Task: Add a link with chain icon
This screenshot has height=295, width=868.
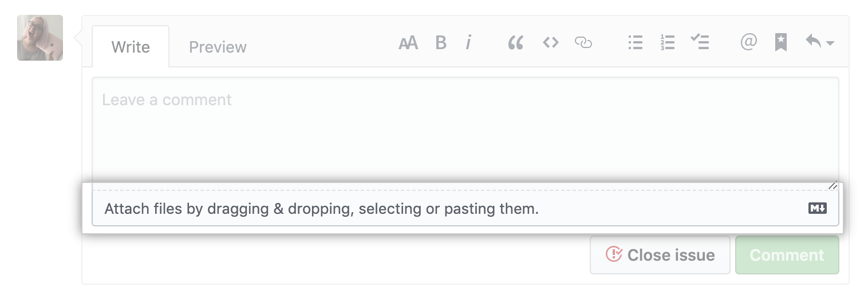Action: pos(583,43)
